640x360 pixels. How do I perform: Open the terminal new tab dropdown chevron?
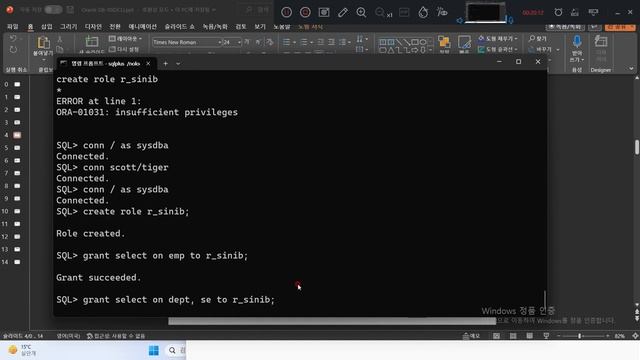(x=178, y=64)
